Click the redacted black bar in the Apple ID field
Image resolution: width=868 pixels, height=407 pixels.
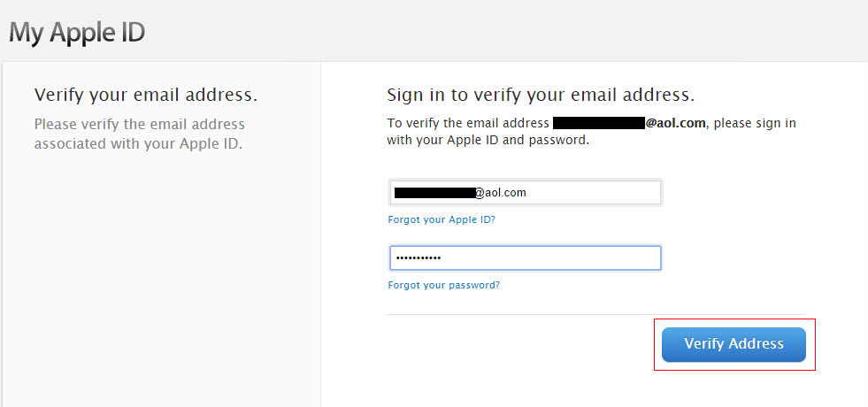point(434,193)
